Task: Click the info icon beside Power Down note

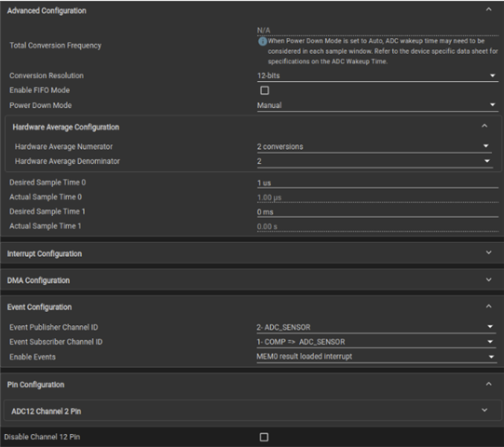Action: (x=263, y=42)
